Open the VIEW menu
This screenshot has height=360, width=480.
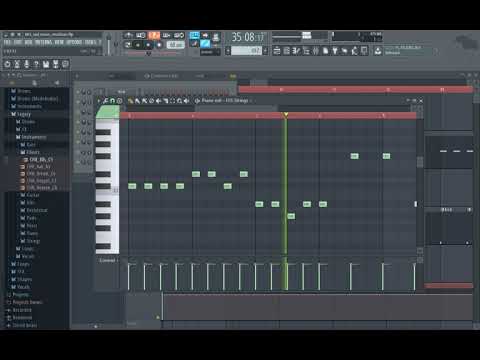coord(59,42)
